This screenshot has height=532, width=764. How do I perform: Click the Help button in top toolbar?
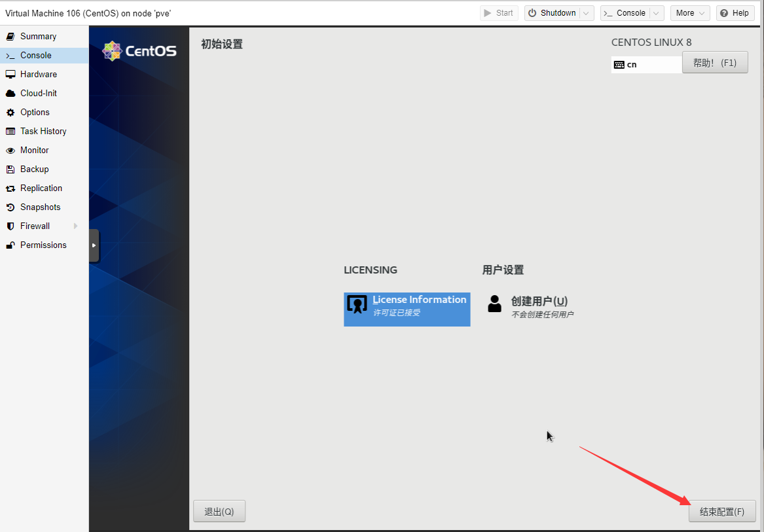click(735, 13)
